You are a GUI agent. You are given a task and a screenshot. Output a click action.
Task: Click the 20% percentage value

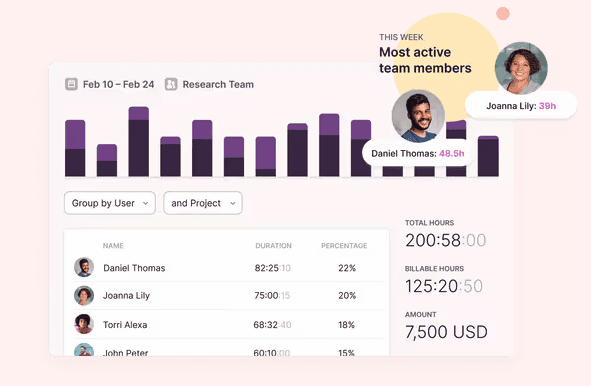(347, 296)
